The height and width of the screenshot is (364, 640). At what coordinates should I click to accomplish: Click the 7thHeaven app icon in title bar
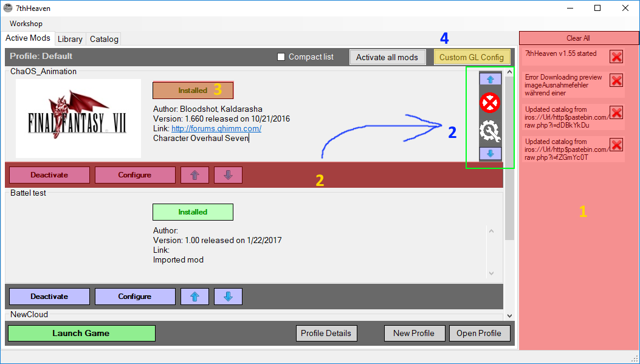(x=8, y=8)
